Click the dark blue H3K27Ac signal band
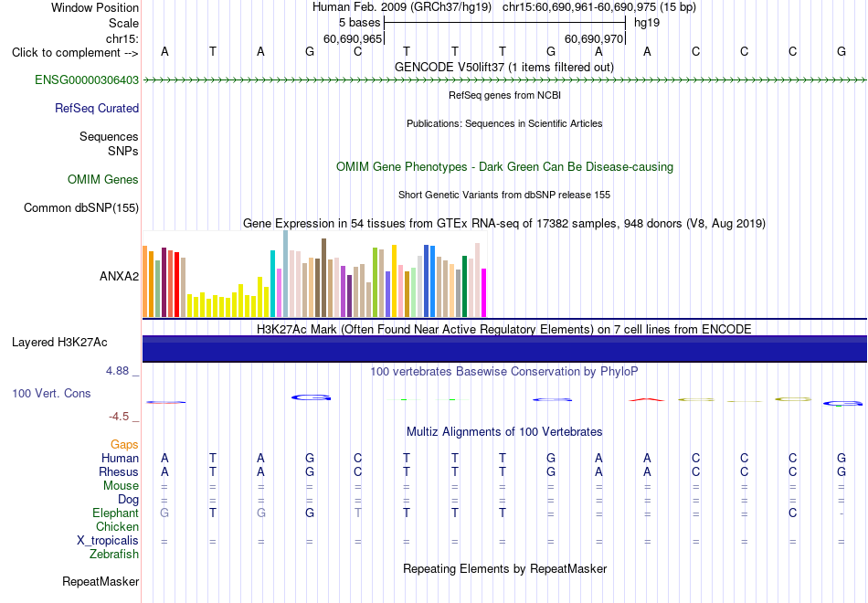 point(504,349)
